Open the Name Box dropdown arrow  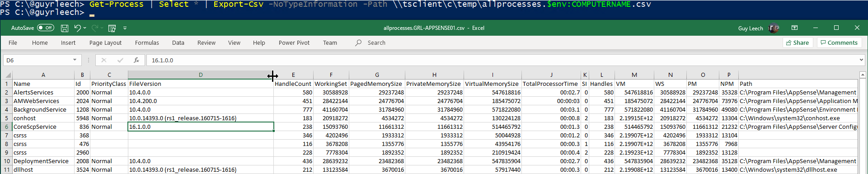tap(75, 60)
